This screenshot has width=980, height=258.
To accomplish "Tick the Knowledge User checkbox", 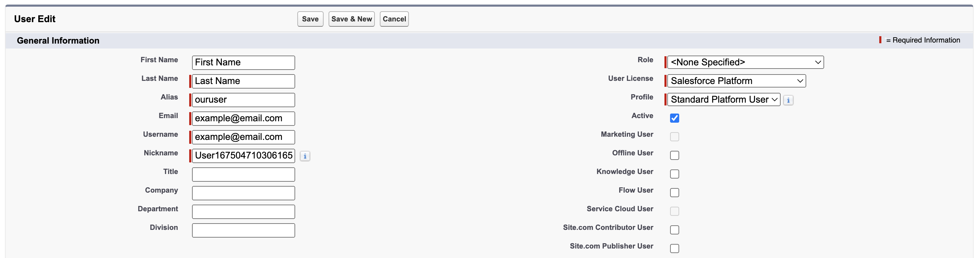I will point(674,174).
